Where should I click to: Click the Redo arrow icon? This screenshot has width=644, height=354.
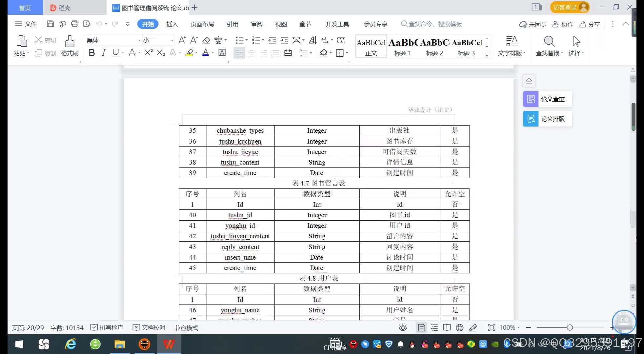pyautogui.click(x=115, y=24)
